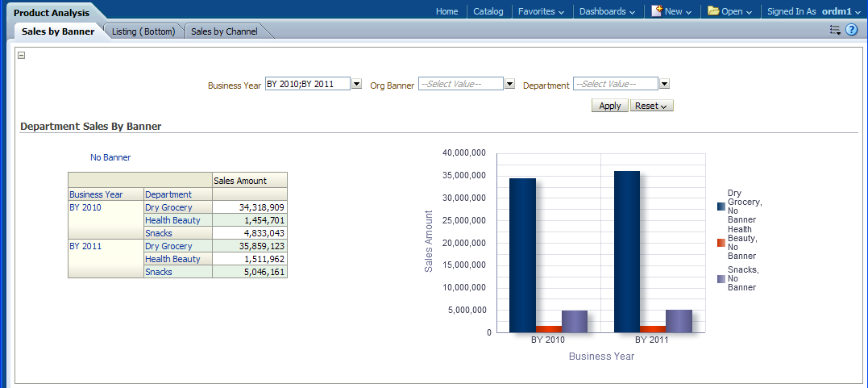Switch to the Sales by Channel tab

point(224,31)
